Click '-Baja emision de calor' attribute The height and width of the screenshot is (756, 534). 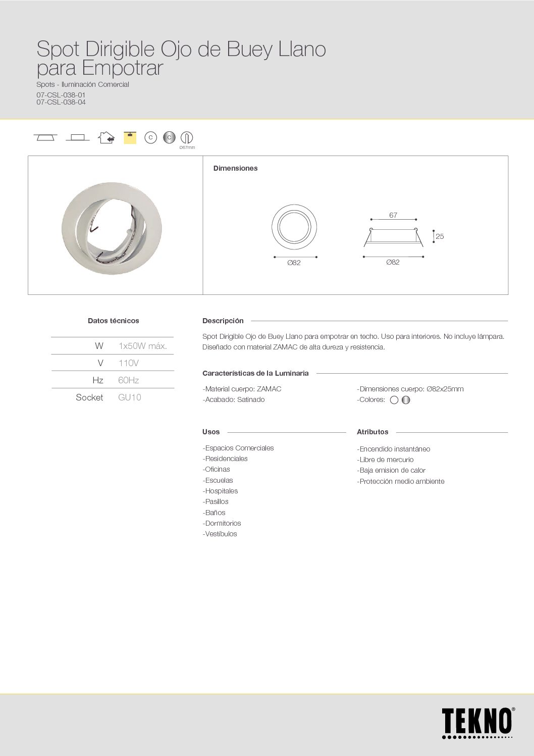pyautogui.click(x=391, y=470)
